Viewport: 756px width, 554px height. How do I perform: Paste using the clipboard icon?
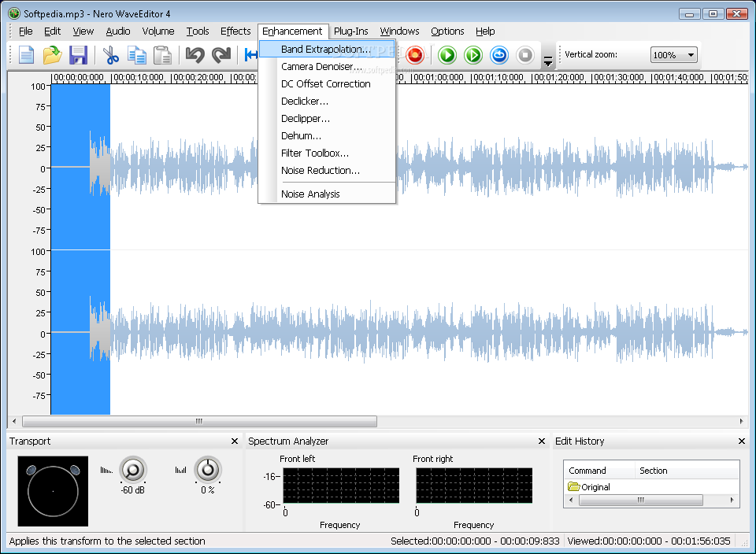(162, 55)
